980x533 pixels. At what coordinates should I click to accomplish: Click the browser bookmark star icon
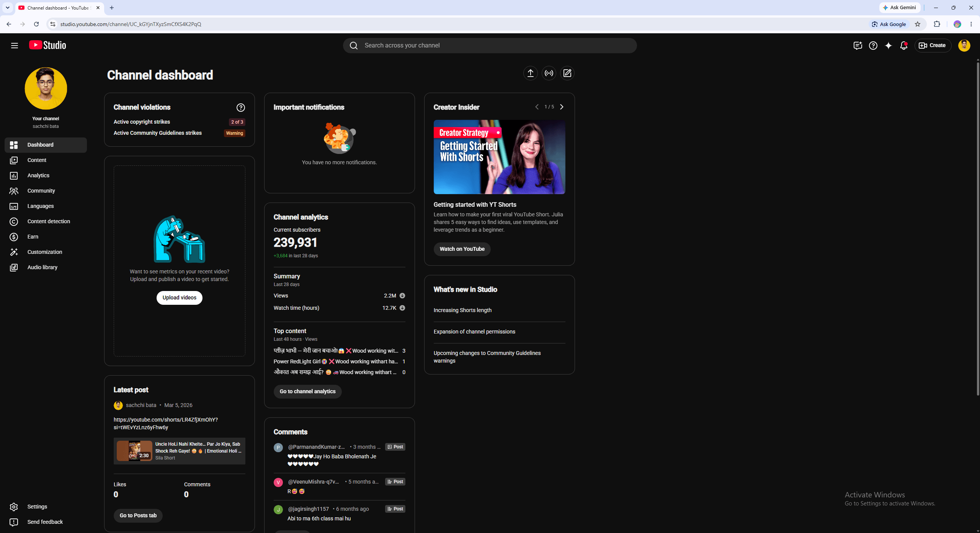(918, 24)
